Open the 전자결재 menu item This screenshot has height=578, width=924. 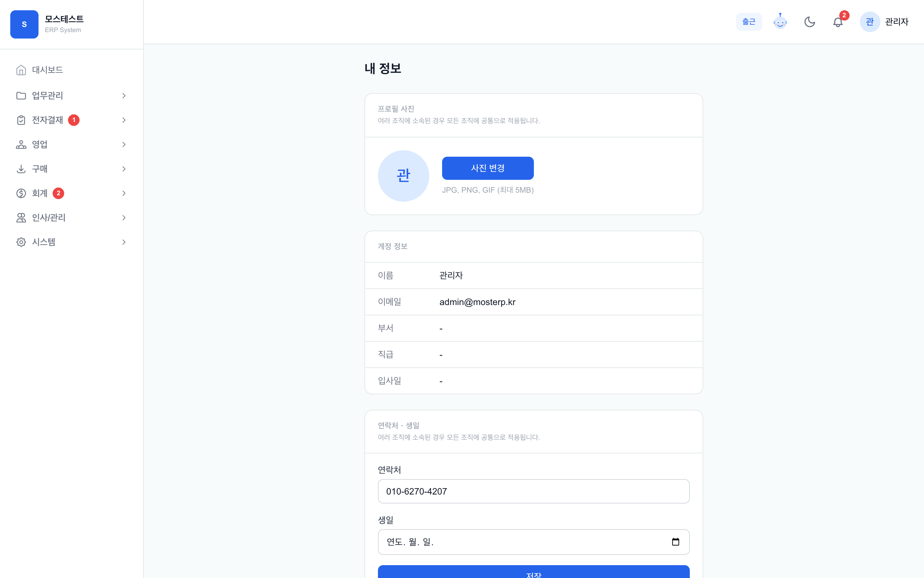pyautogui.click(x=72, y=120)
